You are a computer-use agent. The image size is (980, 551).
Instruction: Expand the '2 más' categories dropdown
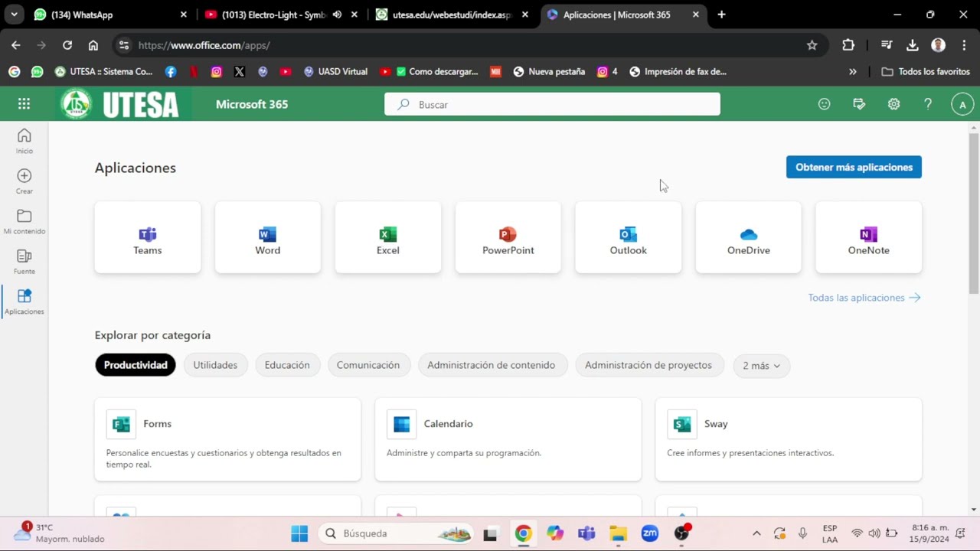click(x=761, y=366)
